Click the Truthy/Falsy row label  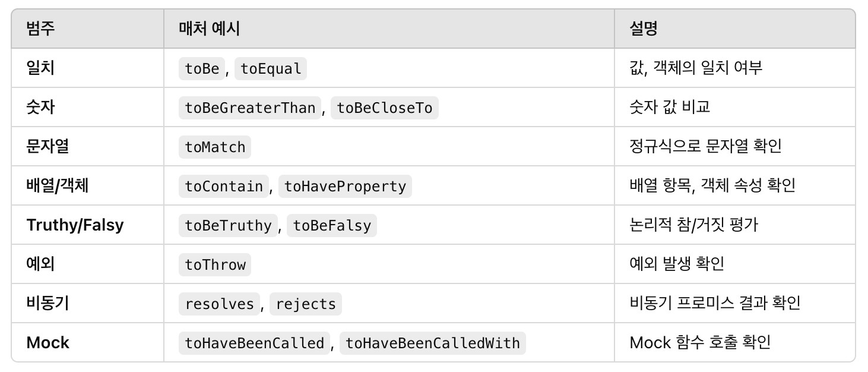click(75, 225)
